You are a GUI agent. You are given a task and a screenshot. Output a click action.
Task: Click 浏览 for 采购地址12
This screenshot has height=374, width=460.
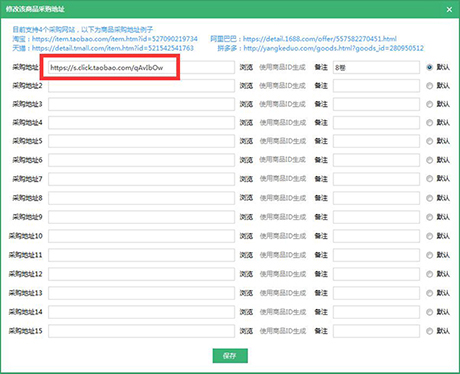coord(246,274)
